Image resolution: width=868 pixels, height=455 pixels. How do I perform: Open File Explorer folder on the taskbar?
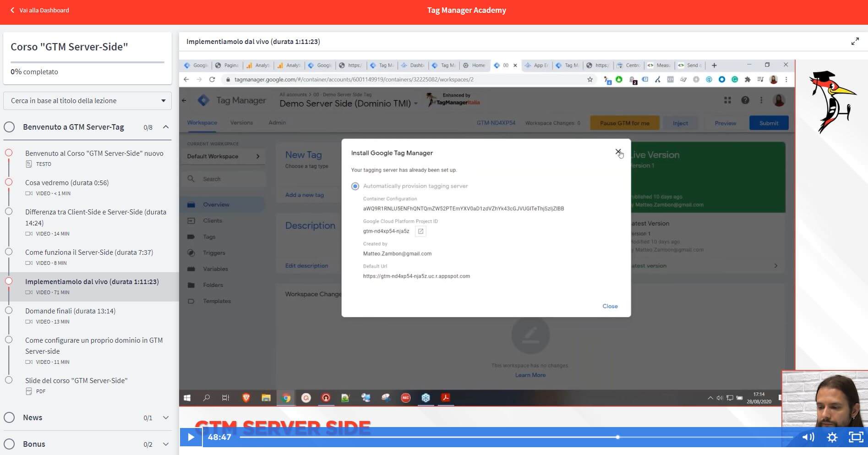[266, 398]
